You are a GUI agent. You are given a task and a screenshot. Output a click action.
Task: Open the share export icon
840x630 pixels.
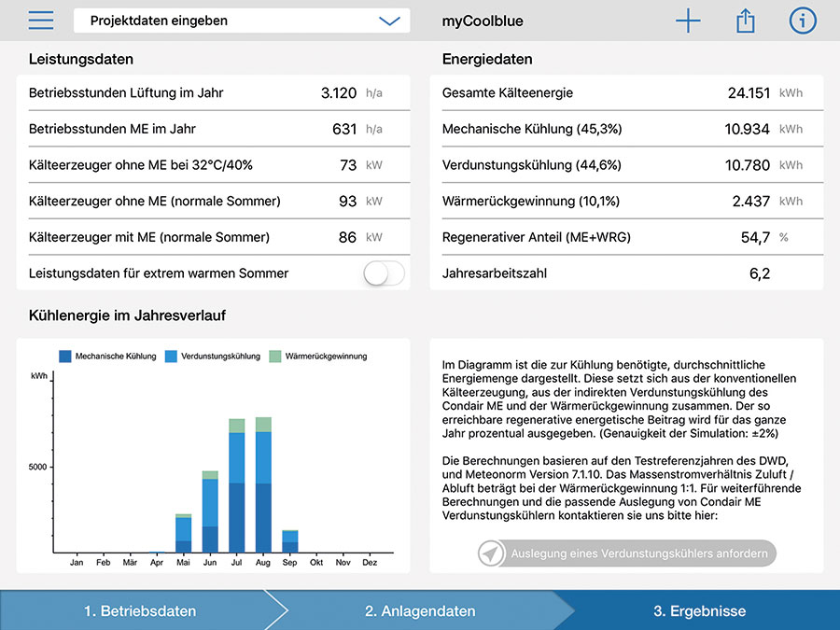(x=745, y=21)
